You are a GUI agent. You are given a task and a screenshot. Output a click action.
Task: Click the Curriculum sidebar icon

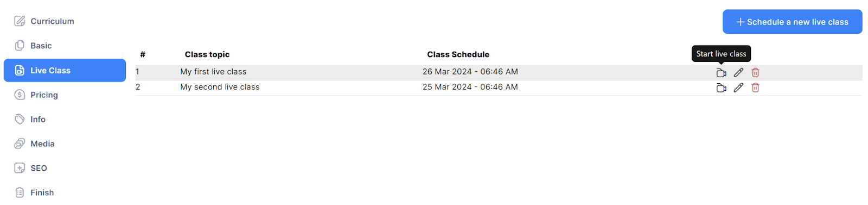[x=20, y=21]
